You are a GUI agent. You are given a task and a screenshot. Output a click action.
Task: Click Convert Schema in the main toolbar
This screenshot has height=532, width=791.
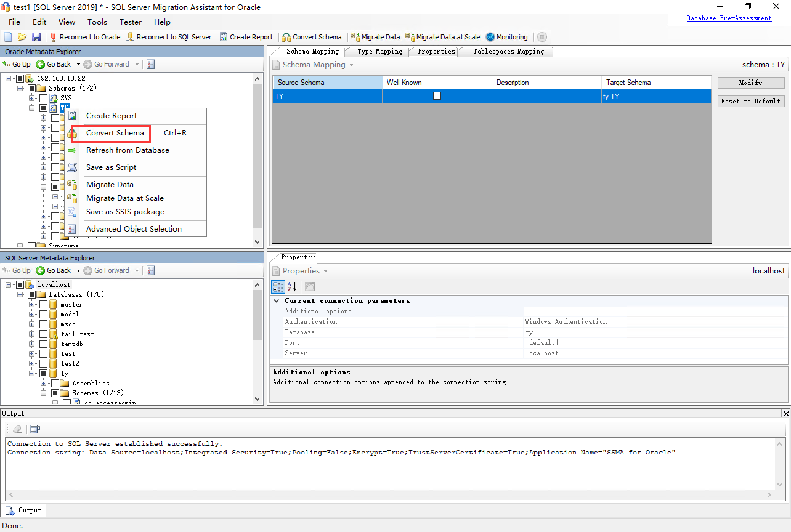point(312,37)
